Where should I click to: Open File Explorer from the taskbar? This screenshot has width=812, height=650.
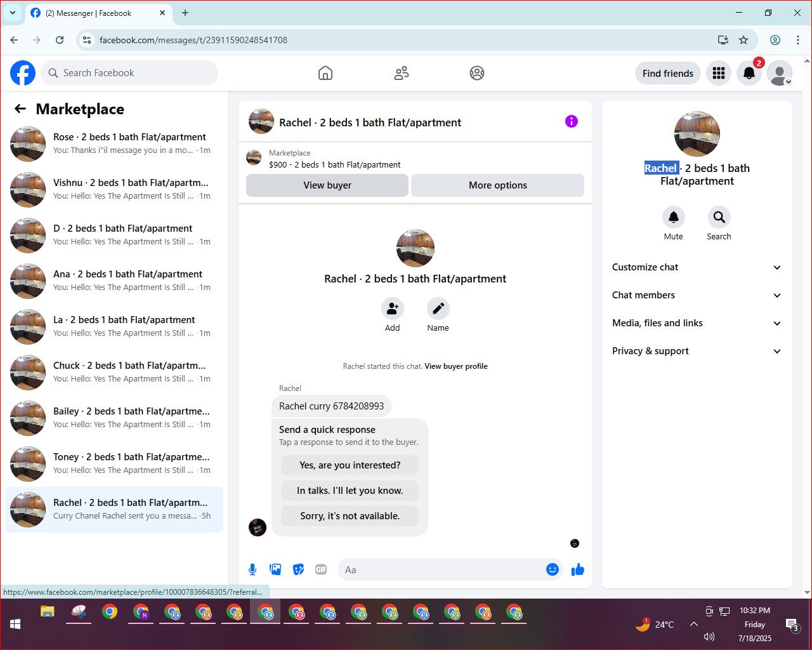pos(48,612)
